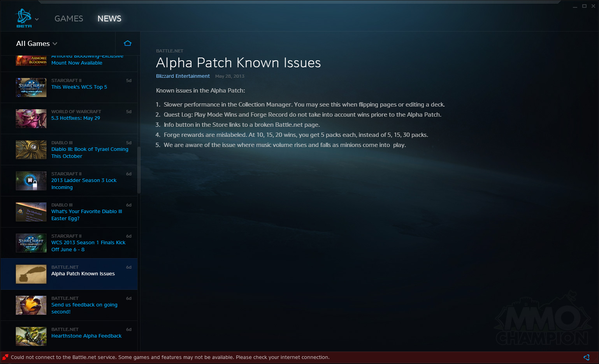Click the connection error icon in status bar
The height and width of the screenshot is (364, 599).
coord(5,357)
